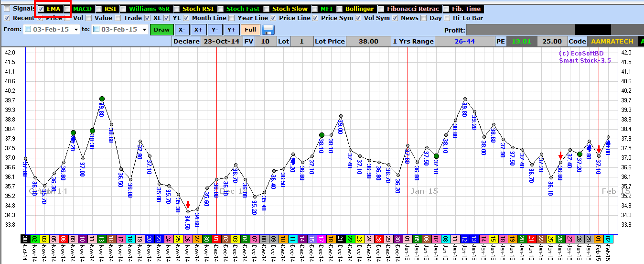Screen dimensions: 644x264
Task: Enable the Year Line checkbox
Action: (x=232, y=18)
